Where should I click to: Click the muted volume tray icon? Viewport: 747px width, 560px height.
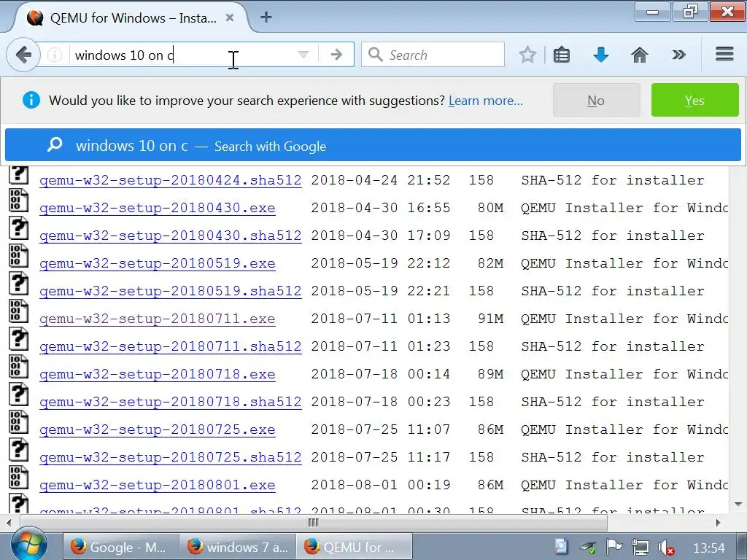point(665,547)
